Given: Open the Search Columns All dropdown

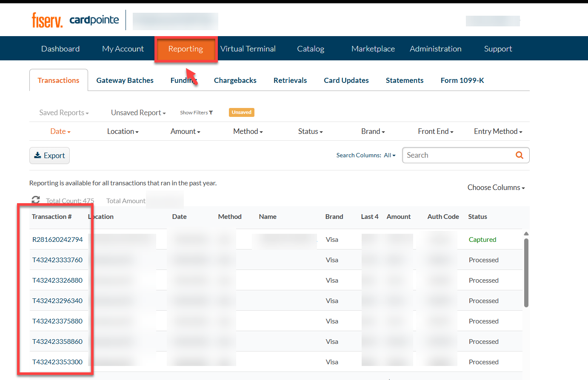Looking at the screenshot, I should coord(389,156).
